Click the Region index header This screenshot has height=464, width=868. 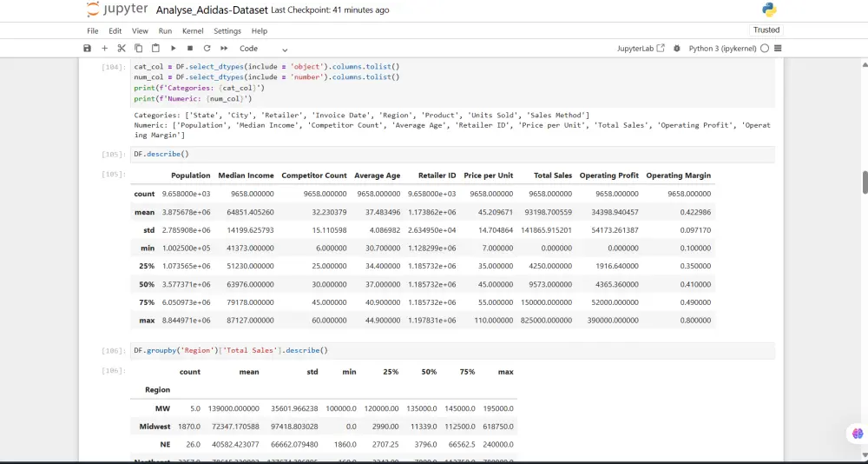[158, 390]
